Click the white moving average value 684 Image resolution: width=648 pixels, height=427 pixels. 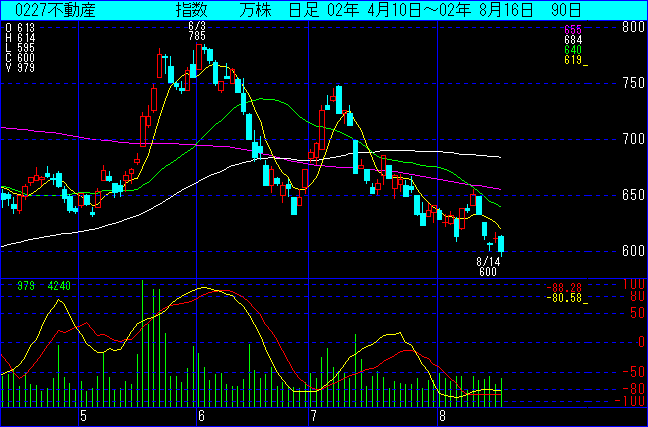(x=573, y=40)
